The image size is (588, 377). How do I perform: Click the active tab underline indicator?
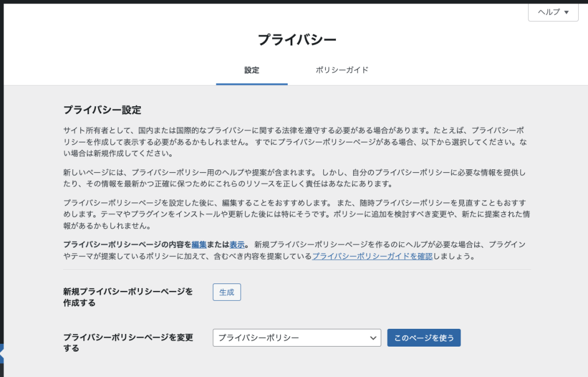tap(252, 83)
